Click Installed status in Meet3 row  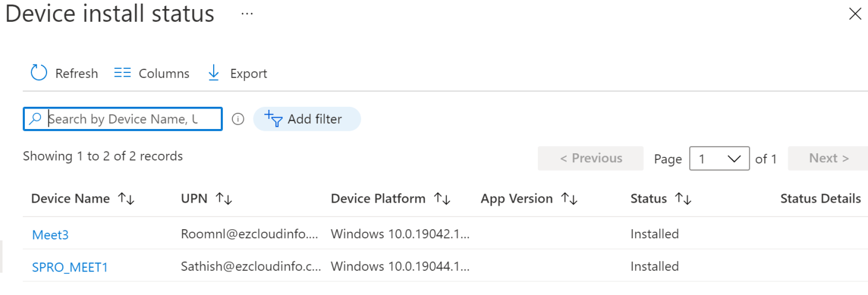[655, 234]
